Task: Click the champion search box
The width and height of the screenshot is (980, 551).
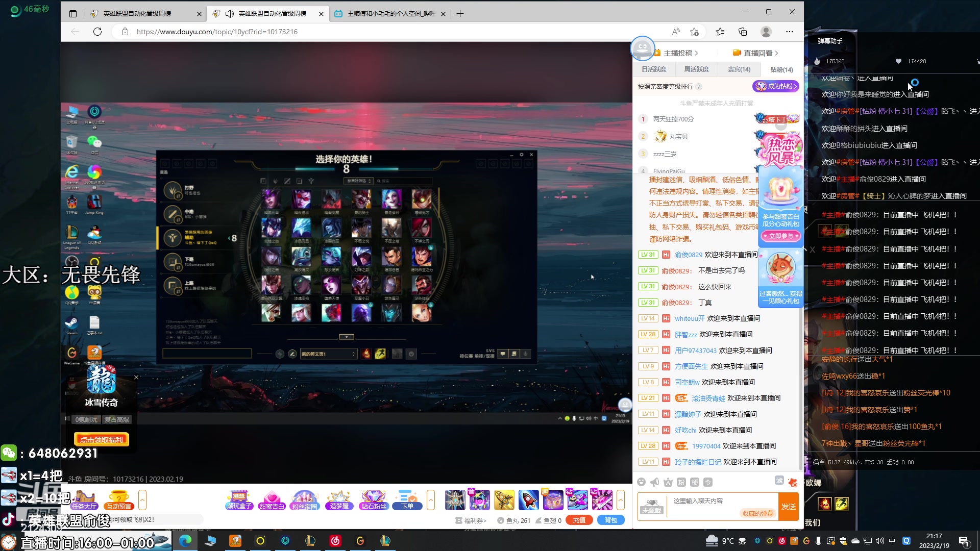Action: point(404,181)
